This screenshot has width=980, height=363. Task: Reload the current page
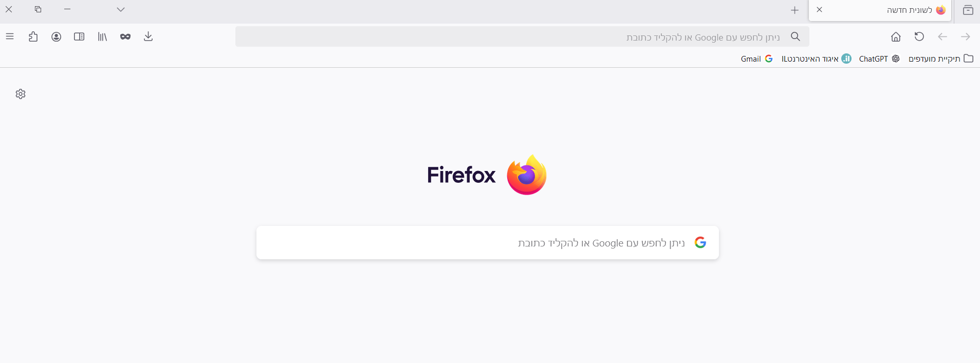919,36
